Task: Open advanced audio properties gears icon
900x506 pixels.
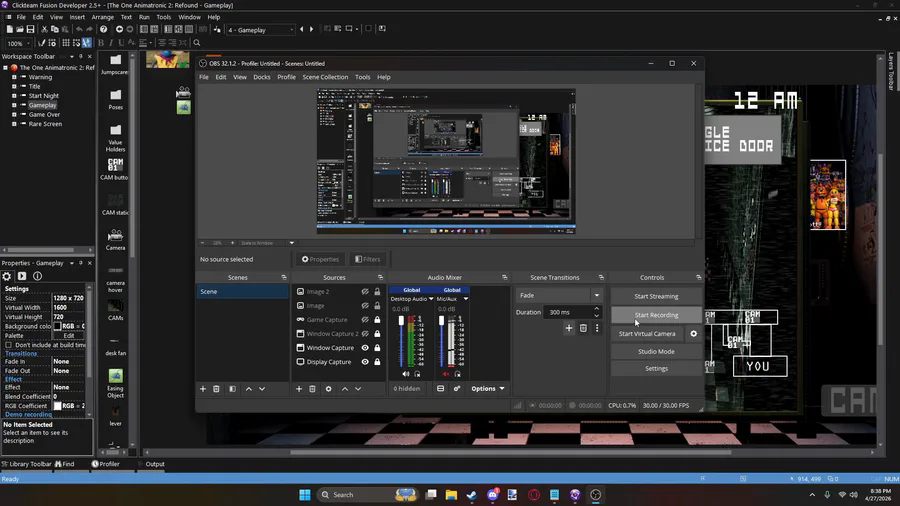Action: click(457, 389)
